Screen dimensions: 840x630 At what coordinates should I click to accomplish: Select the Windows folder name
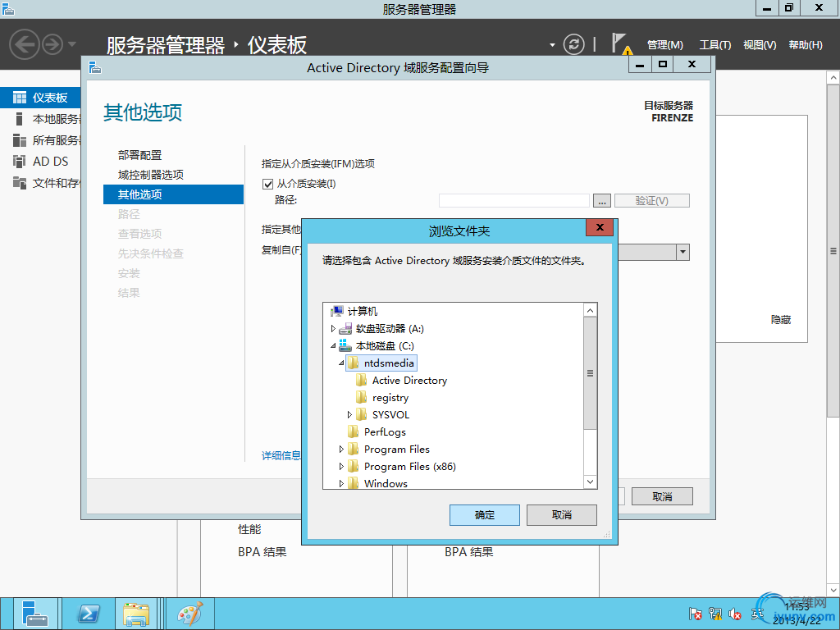[x=386, y=483]
